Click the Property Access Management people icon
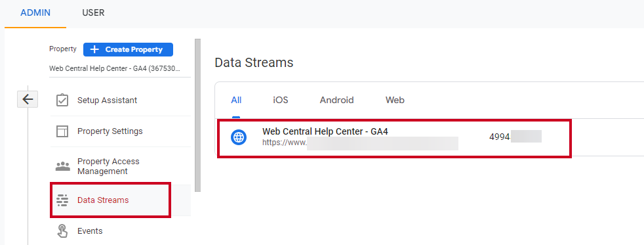Screen dimensions: 644x245 [62, 166]
